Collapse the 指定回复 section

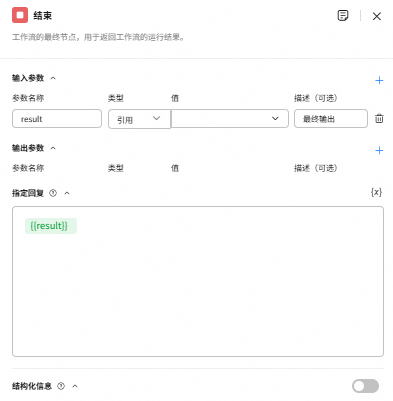click(67, 193)
